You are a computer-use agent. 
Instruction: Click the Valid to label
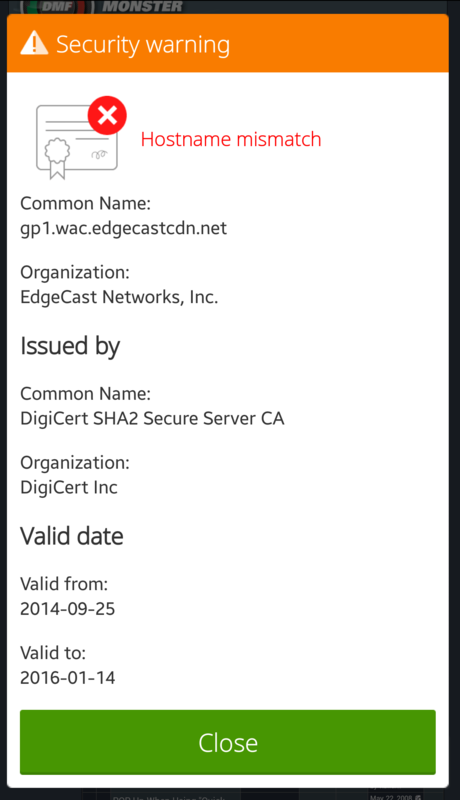[53, 653]
